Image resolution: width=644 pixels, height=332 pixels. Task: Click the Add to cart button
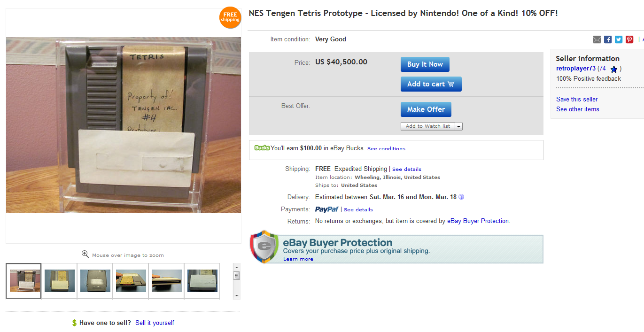click(x=431, y=84)
